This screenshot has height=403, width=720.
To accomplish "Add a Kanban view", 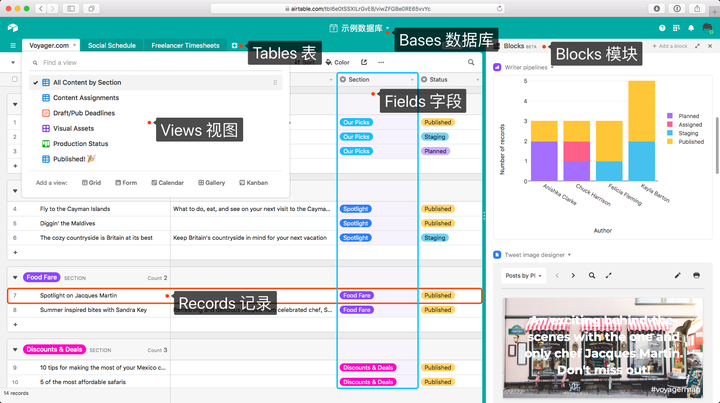I will pos(253,183).
